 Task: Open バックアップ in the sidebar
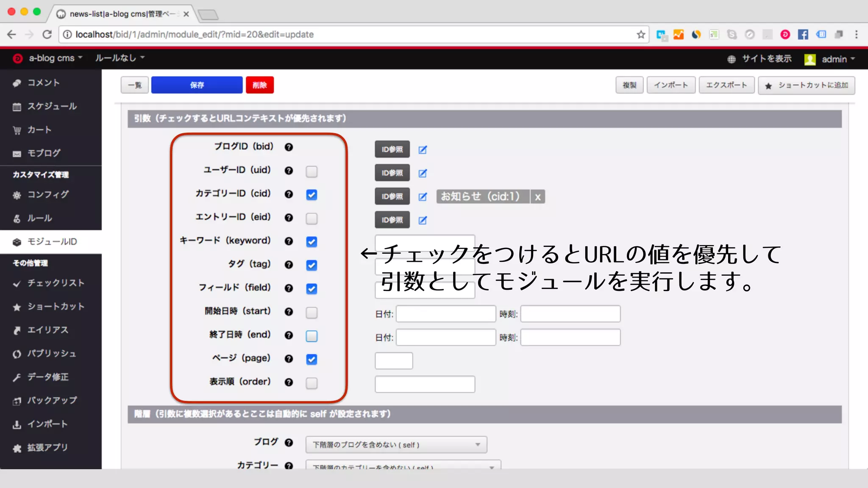[x=50, y=400]
